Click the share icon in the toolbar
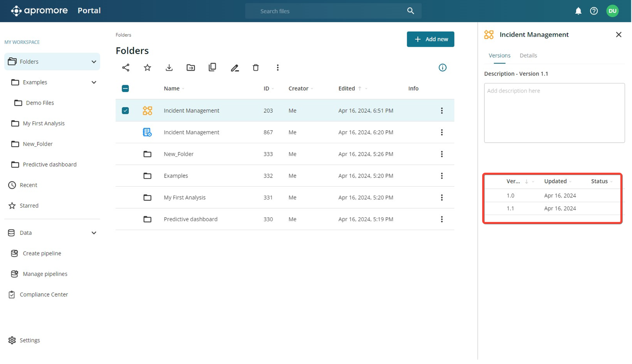The width and height of the screenshot is (632, 364). (x=126, y=67)
